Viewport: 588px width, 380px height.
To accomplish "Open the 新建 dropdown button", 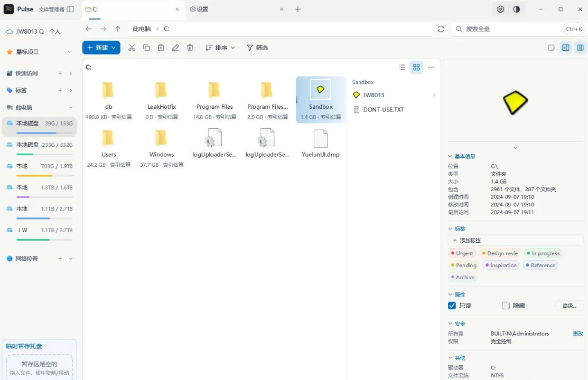I will click(101, 47).
